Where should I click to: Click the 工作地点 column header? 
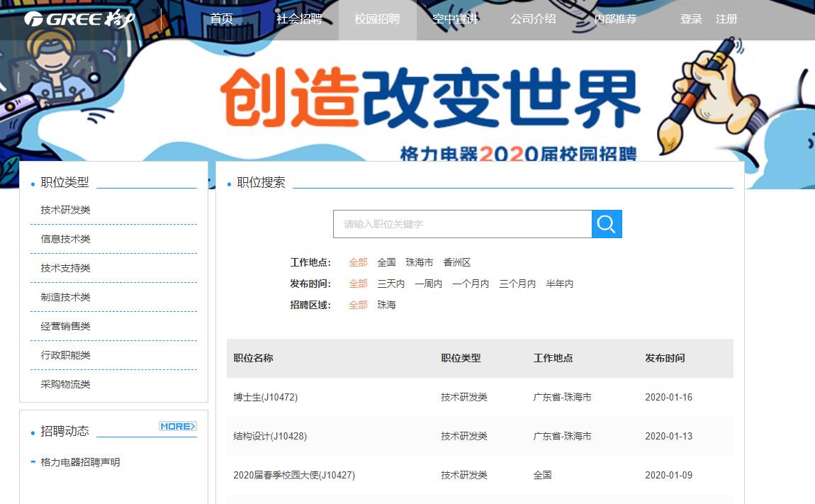pos(553,359)
